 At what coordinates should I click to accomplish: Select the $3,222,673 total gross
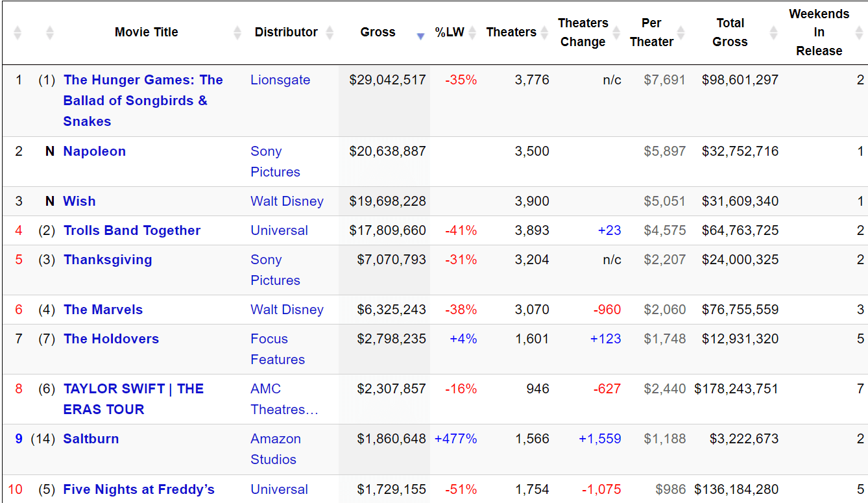(744, 439)
